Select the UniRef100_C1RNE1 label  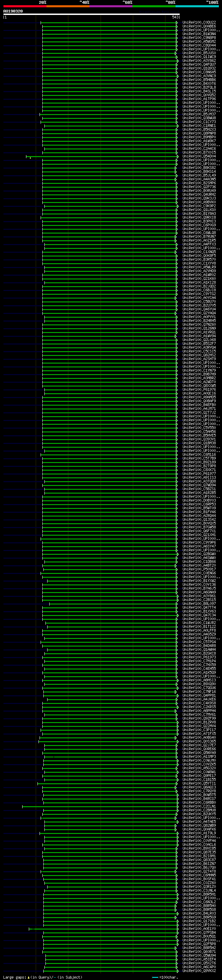pyautogui.click(x=199, y=125)
